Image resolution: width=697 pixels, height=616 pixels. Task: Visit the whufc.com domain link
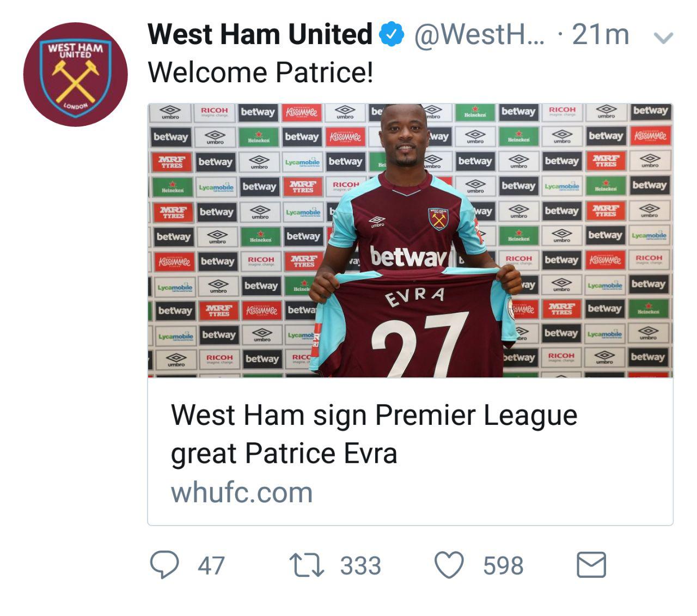pyautogui.click(x=242, y=492)
